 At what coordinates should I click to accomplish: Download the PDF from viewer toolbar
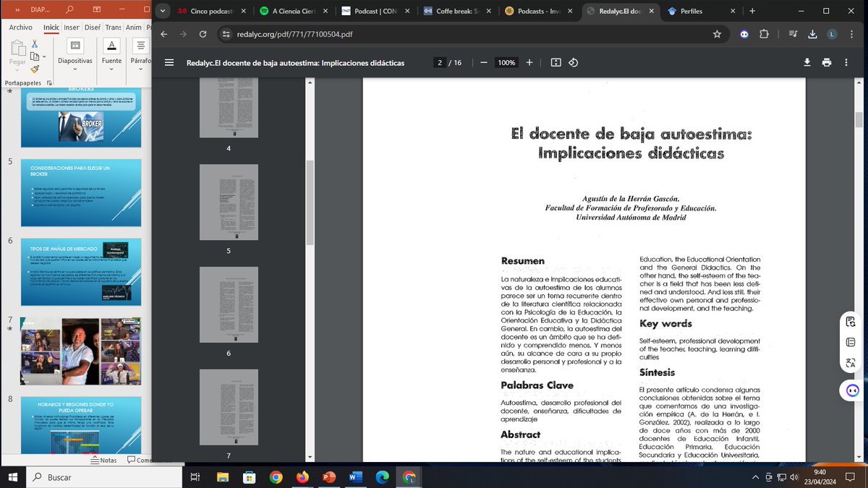tap(807, 63)
